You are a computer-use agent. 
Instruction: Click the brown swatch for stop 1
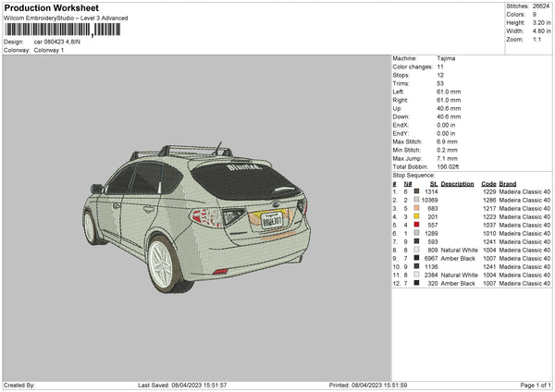pyautogui.click(x=416, y=190)
